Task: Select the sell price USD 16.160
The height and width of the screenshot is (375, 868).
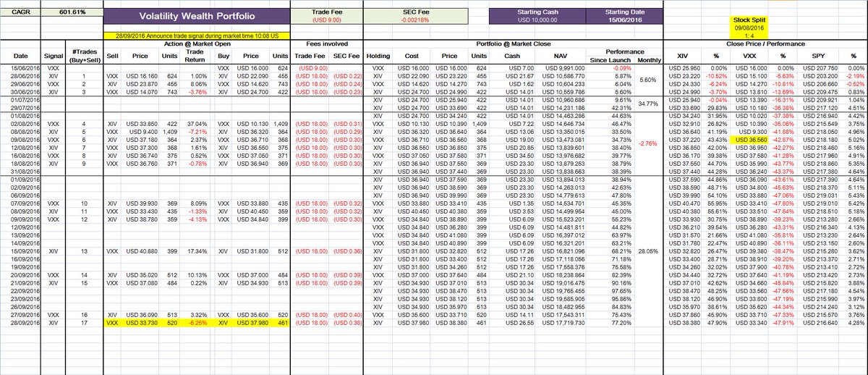Action: pyautogui.click(x=140, y=76)
